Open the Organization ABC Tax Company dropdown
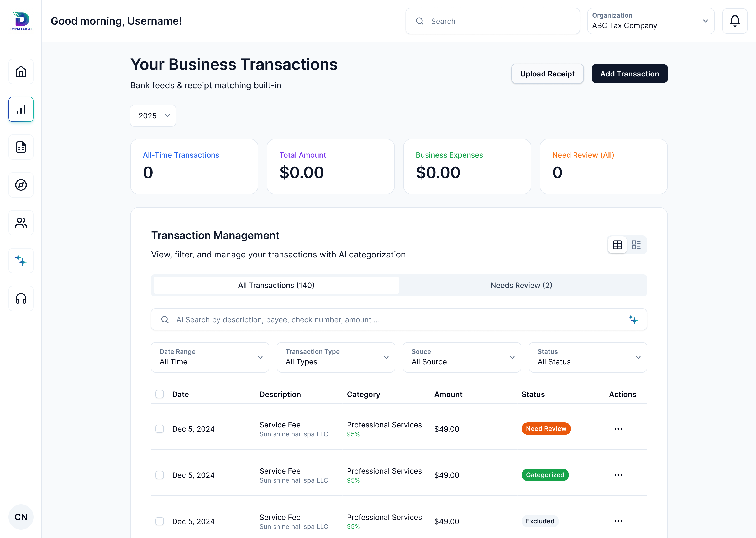Screen dimensions: 756x538 coord(650,21)
